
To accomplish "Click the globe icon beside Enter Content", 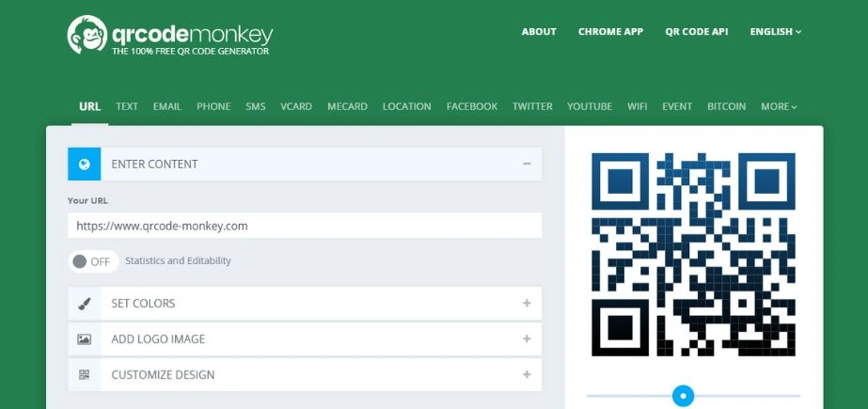I will pyautogui.click(x=84, y=165).
